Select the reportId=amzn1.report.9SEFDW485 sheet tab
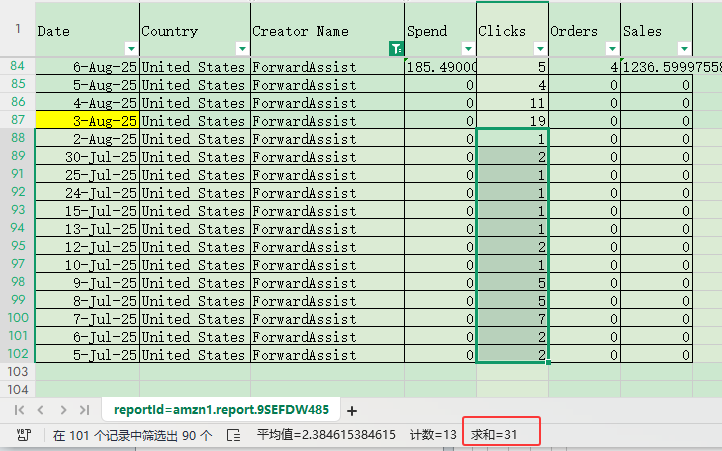This screenshot has height=451, width=722. click(x=221, y=410)
